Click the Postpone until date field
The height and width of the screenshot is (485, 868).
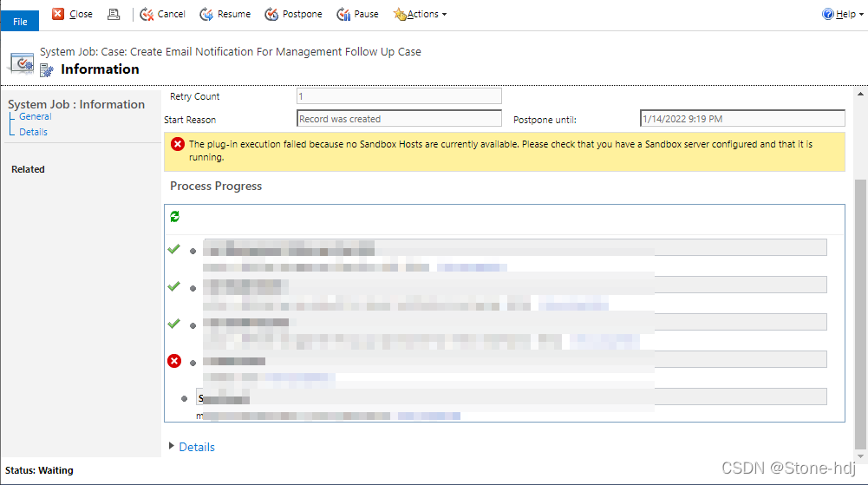click(x=741, y=119)
